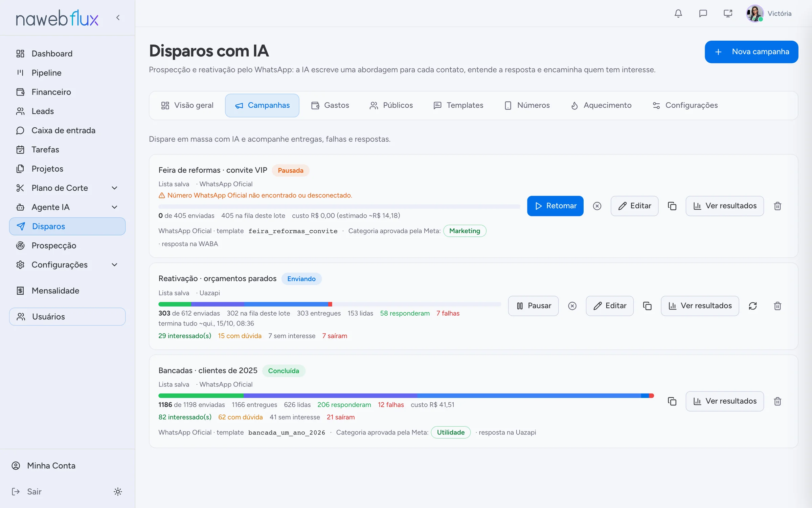This screenshot has height=508, width=812.
Task: Go to Caixa de entrada
Action: [x=67, y=130]
